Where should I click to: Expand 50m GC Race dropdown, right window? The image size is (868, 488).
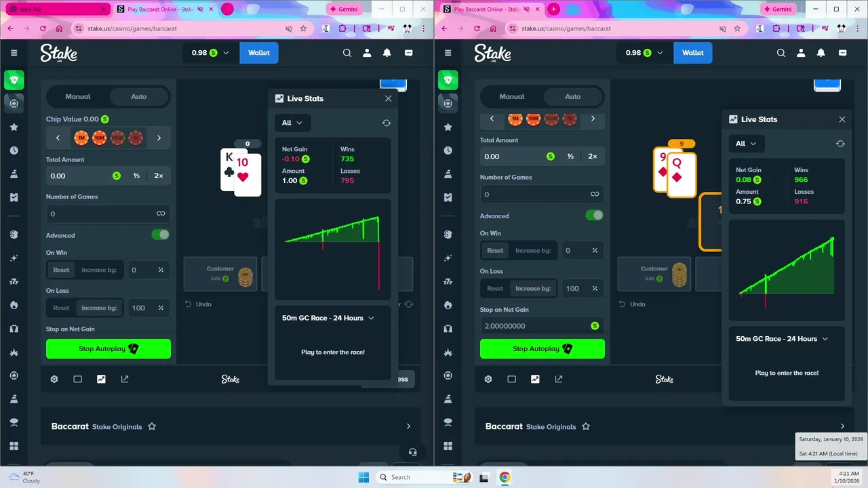[783, 339]
